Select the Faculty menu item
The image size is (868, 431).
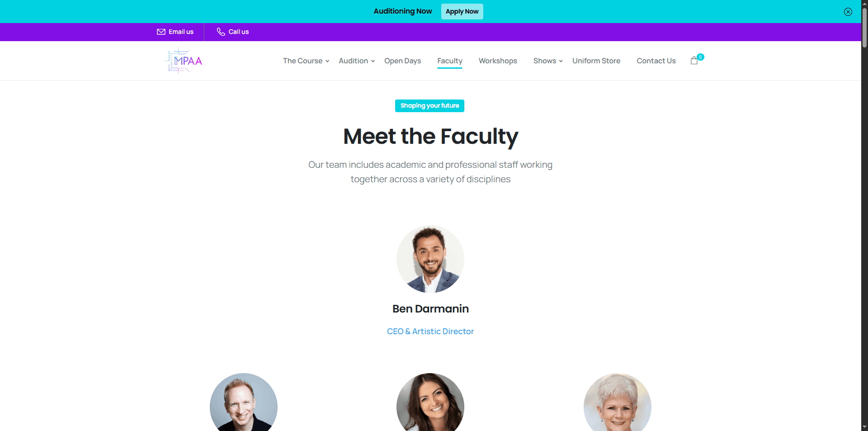pos(450,61)
